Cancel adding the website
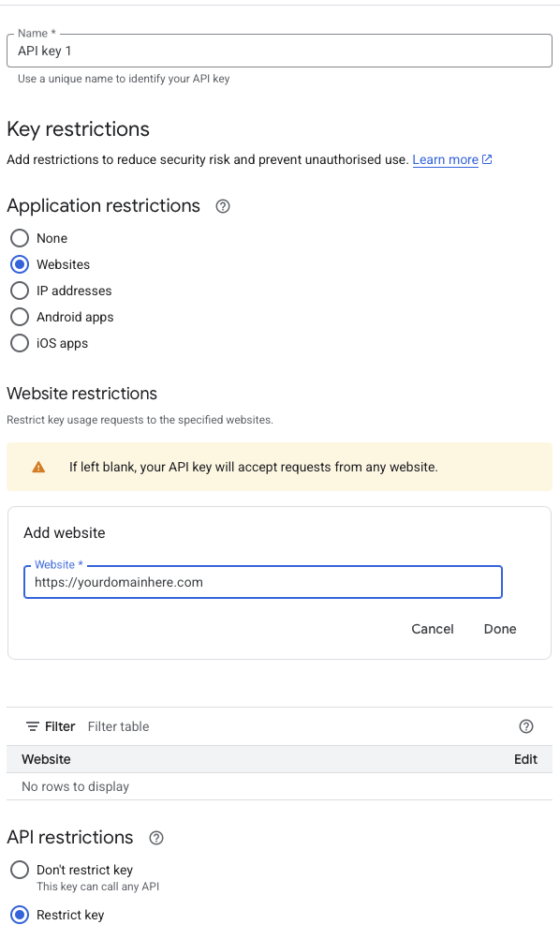 click(x=432, y=629)
